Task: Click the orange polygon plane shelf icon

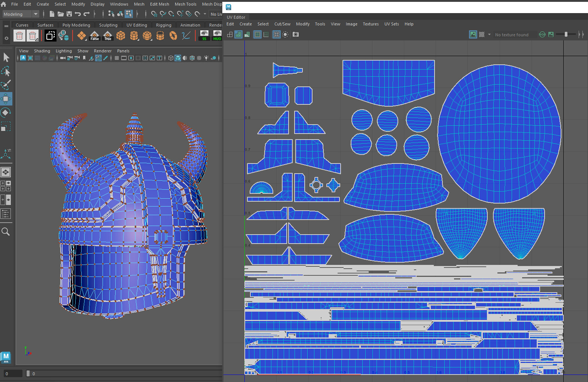Action: coord(81,36)
